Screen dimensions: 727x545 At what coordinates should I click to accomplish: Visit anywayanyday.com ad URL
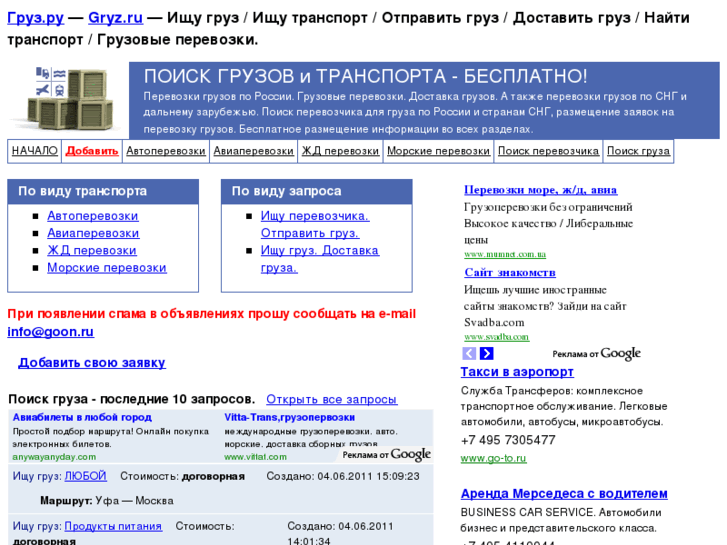coord(54,457)
